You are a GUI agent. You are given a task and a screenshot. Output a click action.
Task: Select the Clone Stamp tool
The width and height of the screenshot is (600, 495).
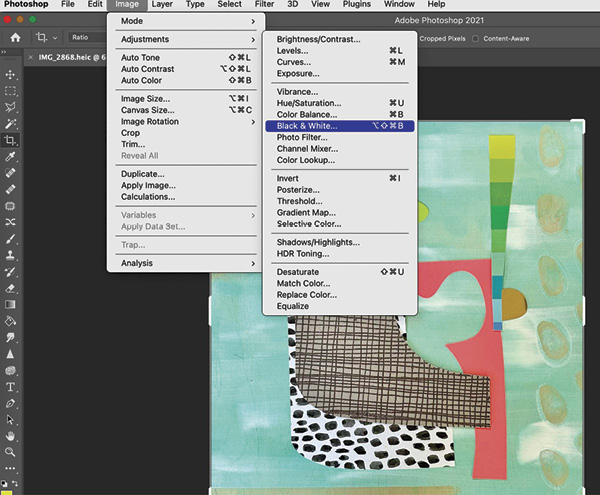point(10,255)
